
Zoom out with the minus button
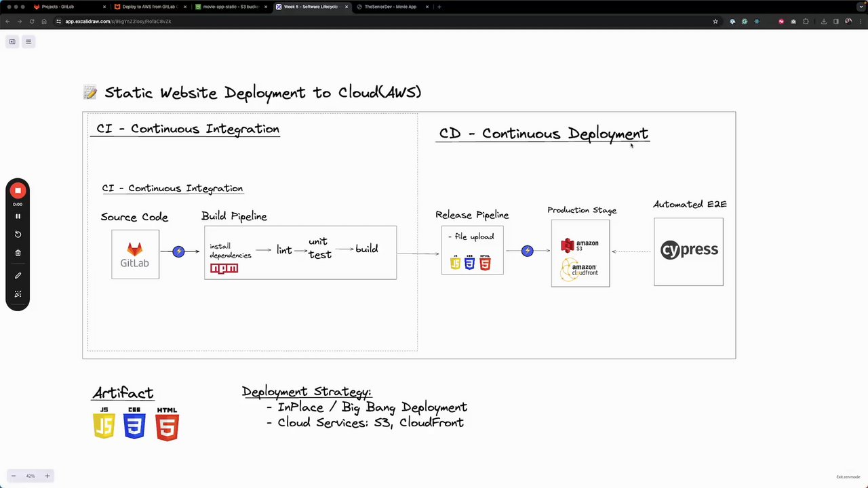pyautogui.click(x=14, y=476)
